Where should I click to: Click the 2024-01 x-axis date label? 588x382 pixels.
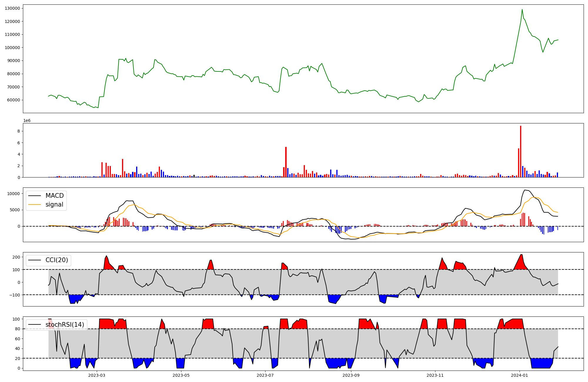[x=519, y=375]
